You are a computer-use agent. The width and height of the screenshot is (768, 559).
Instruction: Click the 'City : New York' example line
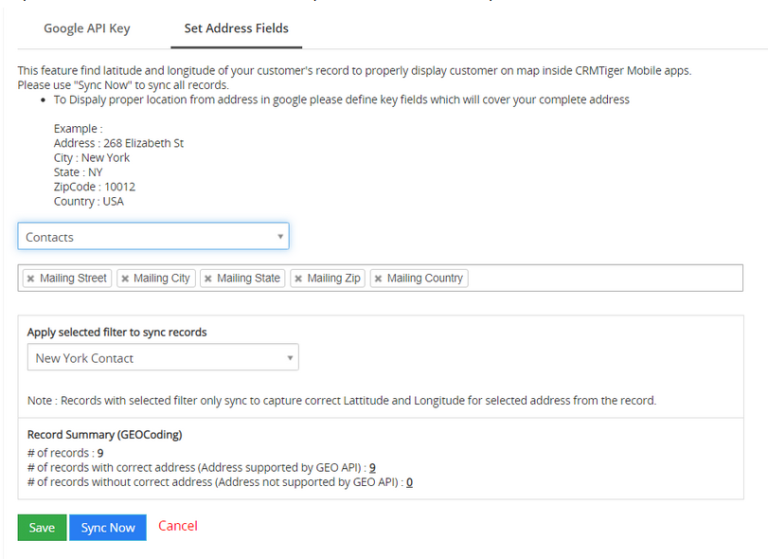pyautogui.click(x=92, y=158)
